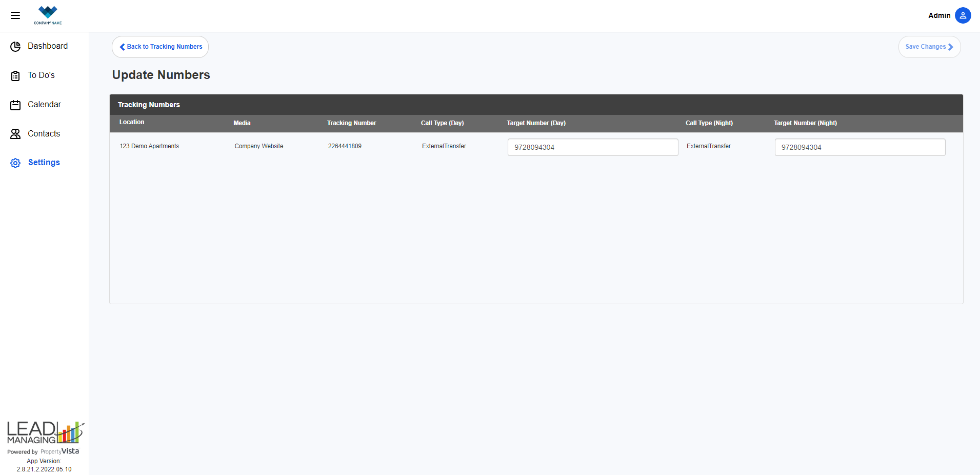Click Back to Tracking Numbers button

[160, 47]
